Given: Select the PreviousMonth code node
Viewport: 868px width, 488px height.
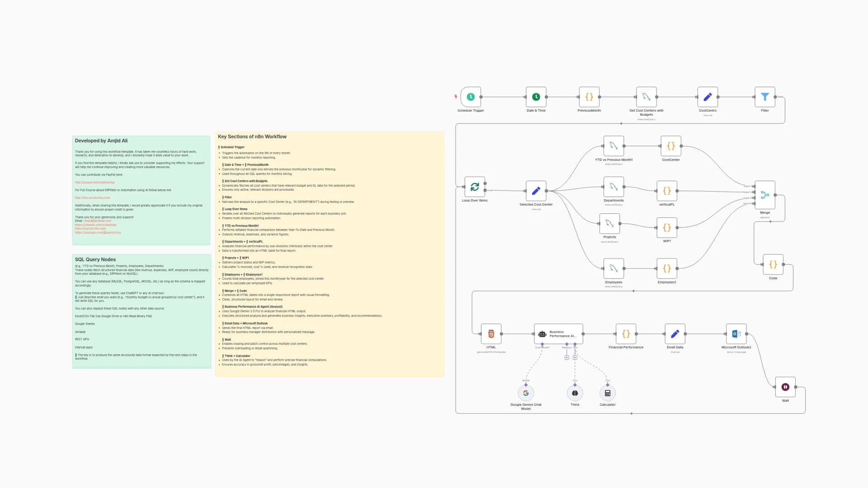Looking at the screenshot, I should 589,97.
